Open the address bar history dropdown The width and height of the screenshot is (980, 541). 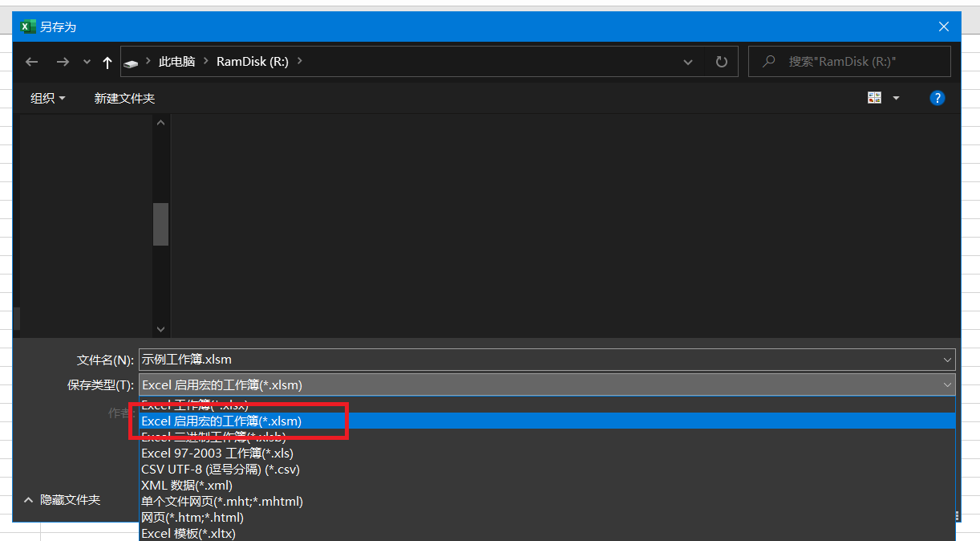(x=688, y=62)
